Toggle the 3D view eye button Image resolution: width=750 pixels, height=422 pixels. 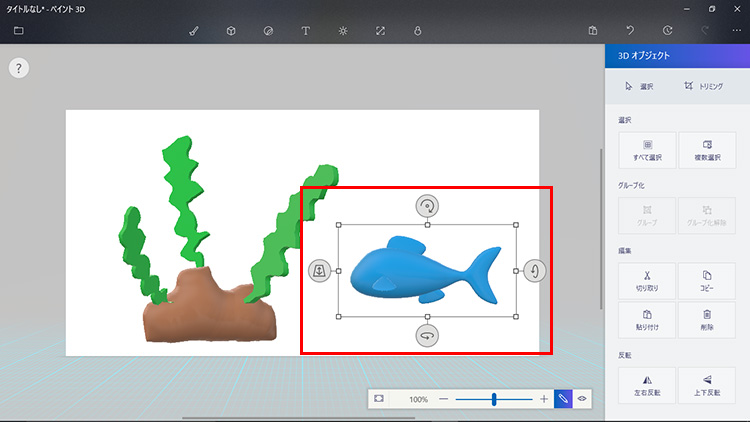[582, 399]
